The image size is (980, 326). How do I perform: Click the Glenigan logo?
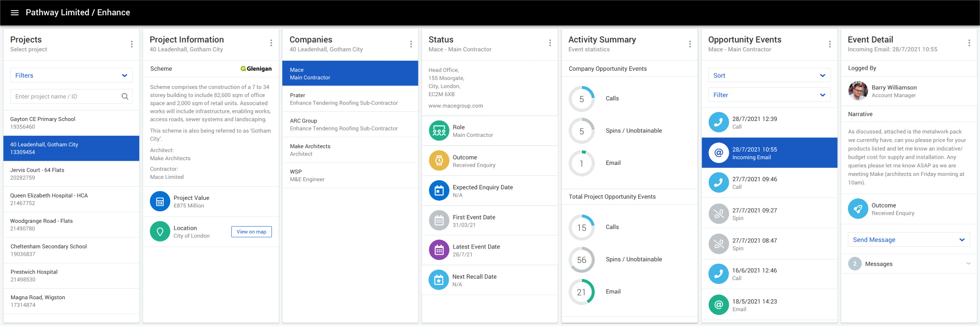tap(256, 69)
